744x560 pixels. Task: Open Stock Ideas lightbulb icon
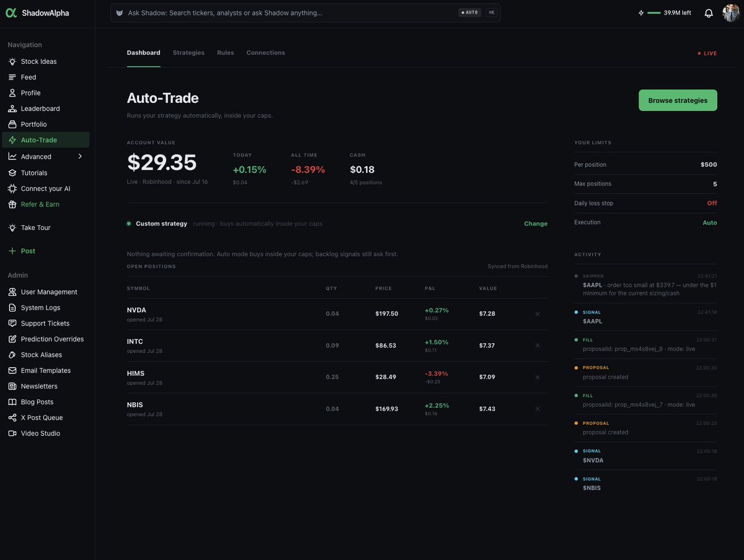point(12,61)
